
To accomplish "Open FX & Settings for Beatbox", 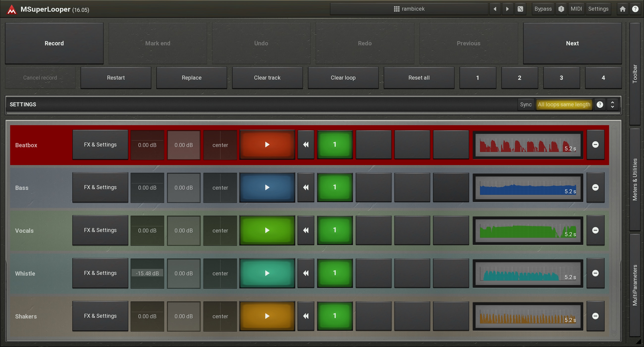I will [100, 145].
